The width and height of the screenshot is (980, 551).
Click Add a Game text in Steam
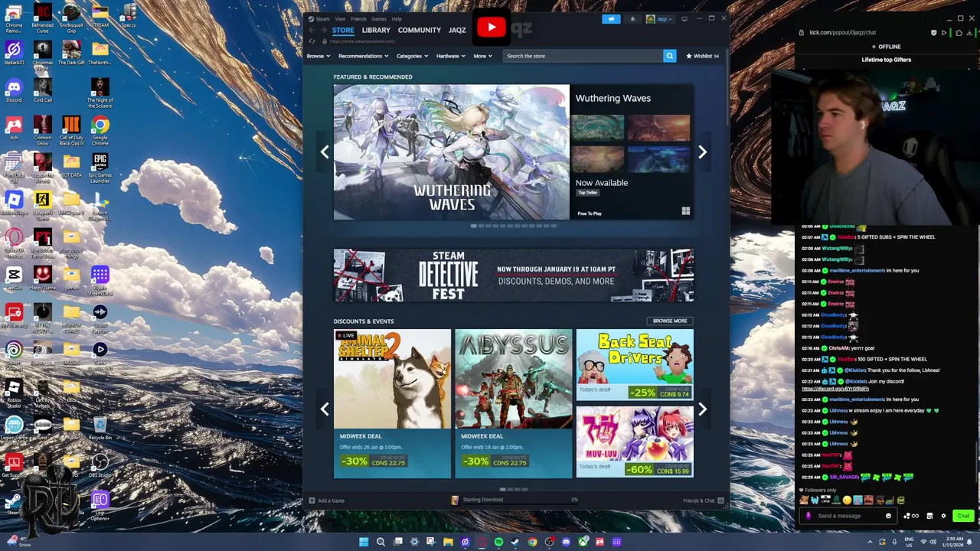pyautogui.click(x=332, y=500)
